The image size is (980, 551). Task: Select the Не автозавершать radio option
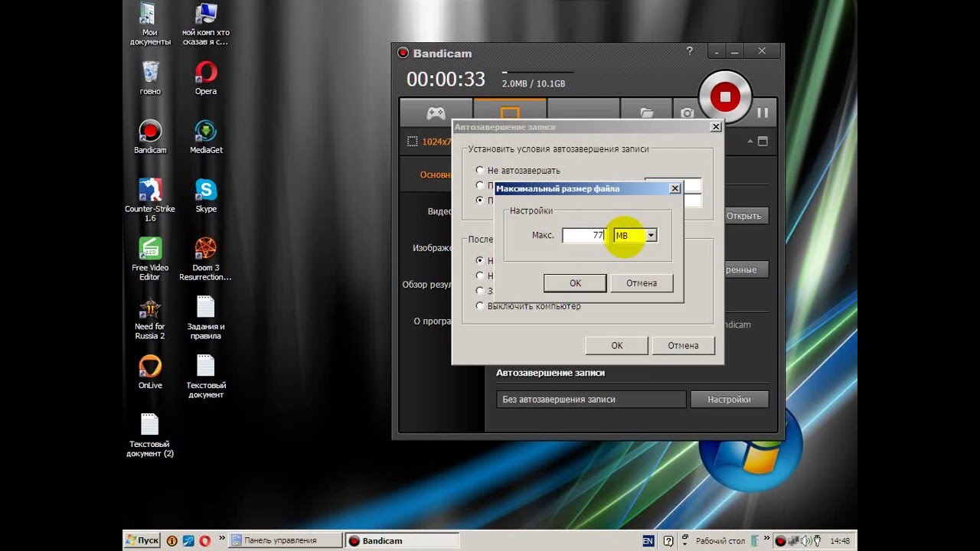click(x=518, y=170)
